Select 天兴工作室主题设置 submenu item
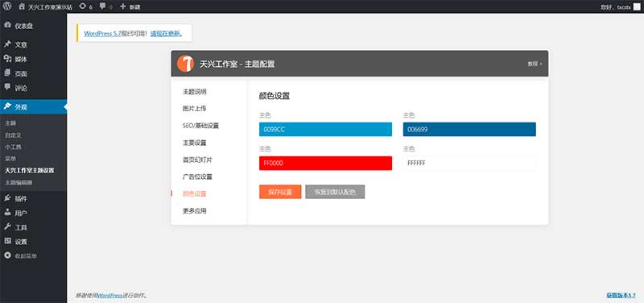 click(x=30, y=171)
